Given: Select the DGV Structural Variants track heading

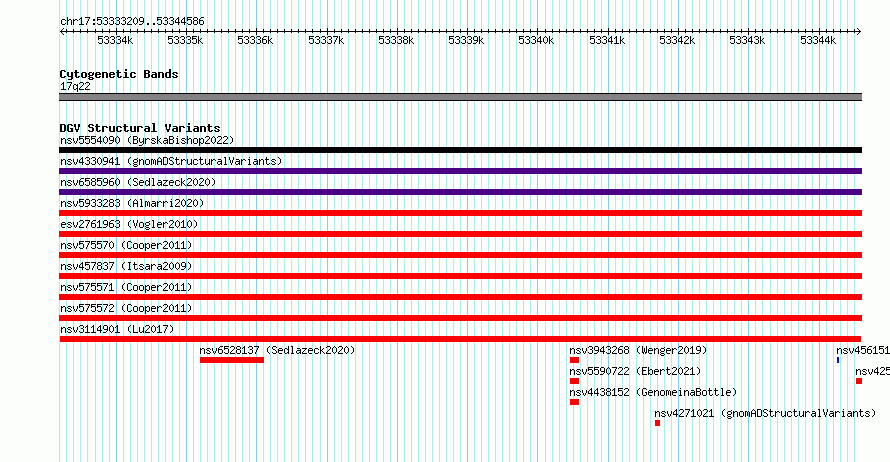Looking at the screenshot, I should (x=140, y=128).
